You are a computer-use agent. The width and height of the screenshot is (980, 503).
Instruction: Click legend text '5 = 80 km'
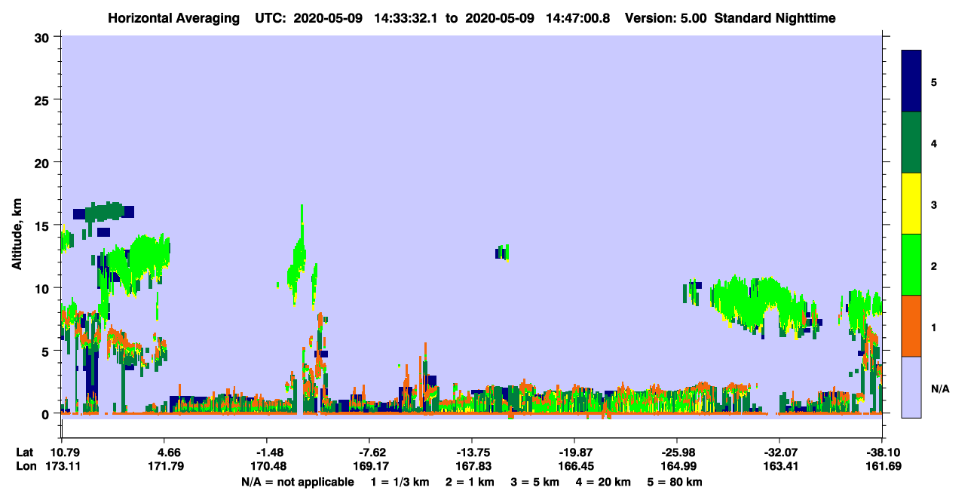pyautogui.click(x=675, y=482)
